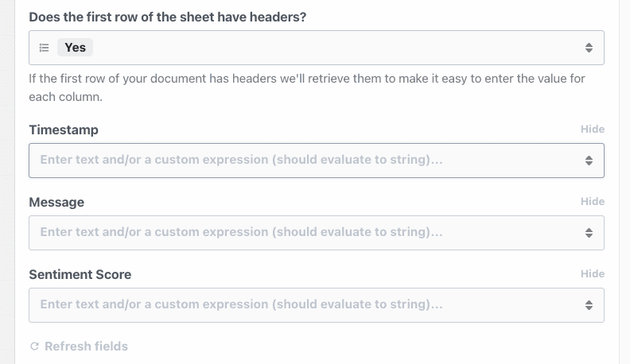Viewport: 630px width, 364px height.
Task: Click the Timestamp field label
Action: coord(64,130)
